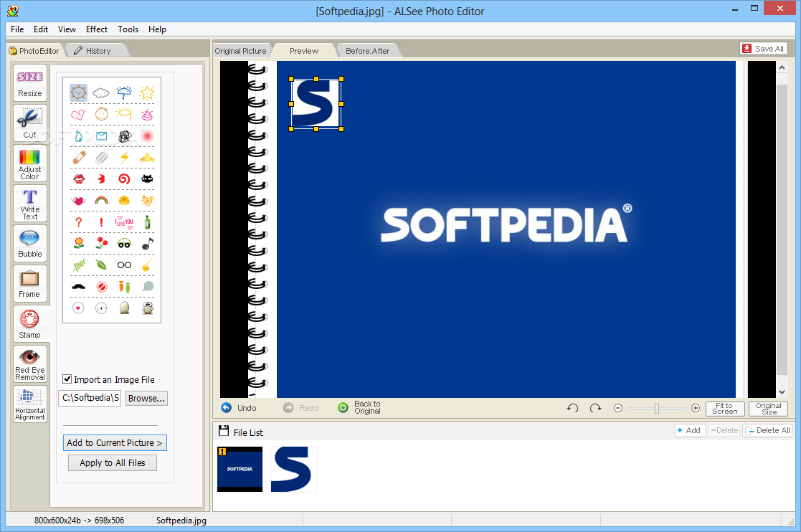Zoom in with plus icon
Image resolution: width=801 pixels, height=532 pixels.
696,408
